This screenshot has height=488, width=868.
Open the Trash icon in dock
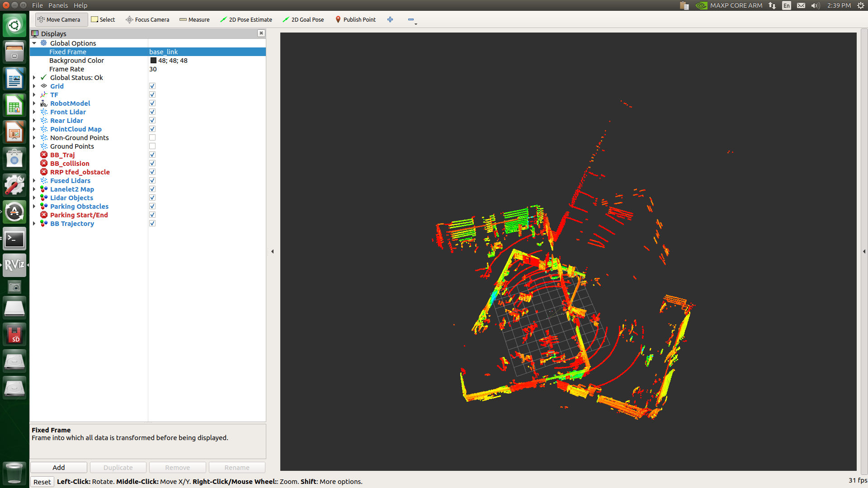click(14, 473)
